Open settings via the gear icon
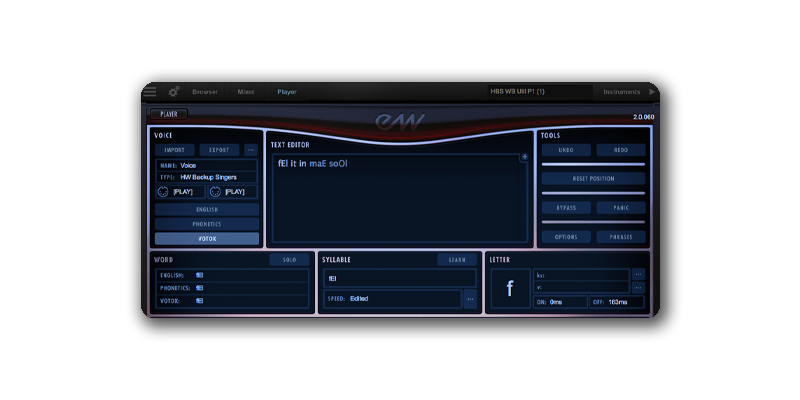 tap(174, 91)
